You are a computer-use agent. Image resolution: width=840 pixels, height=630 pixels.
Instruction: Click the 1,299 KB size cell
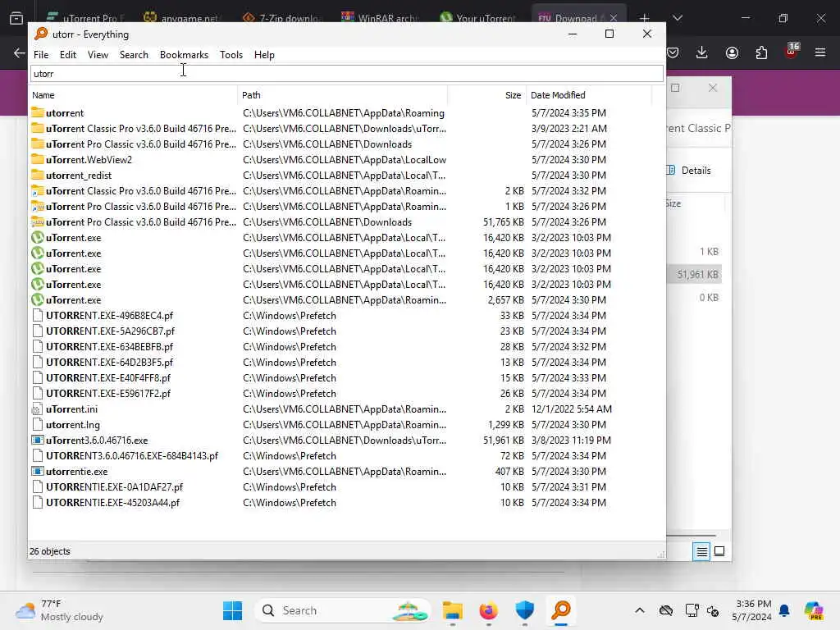tap(505, 425)
